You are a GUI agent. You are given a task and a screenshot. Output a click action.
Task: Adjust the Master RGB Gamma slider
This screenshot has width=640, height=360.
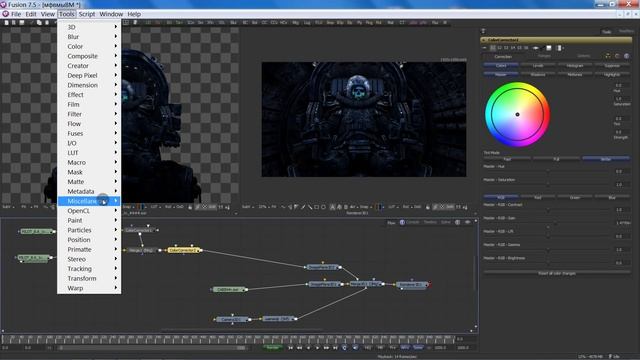(548, 250)
